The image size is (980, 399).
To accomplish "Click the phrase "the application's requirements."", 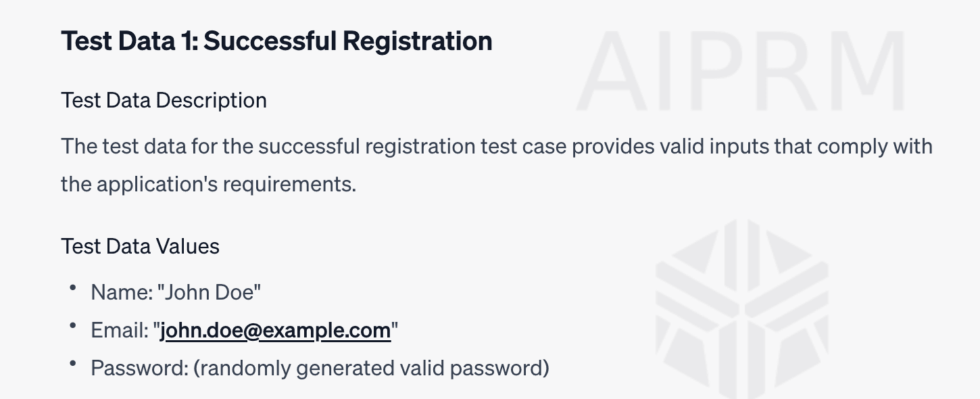I will coord(208,184).
